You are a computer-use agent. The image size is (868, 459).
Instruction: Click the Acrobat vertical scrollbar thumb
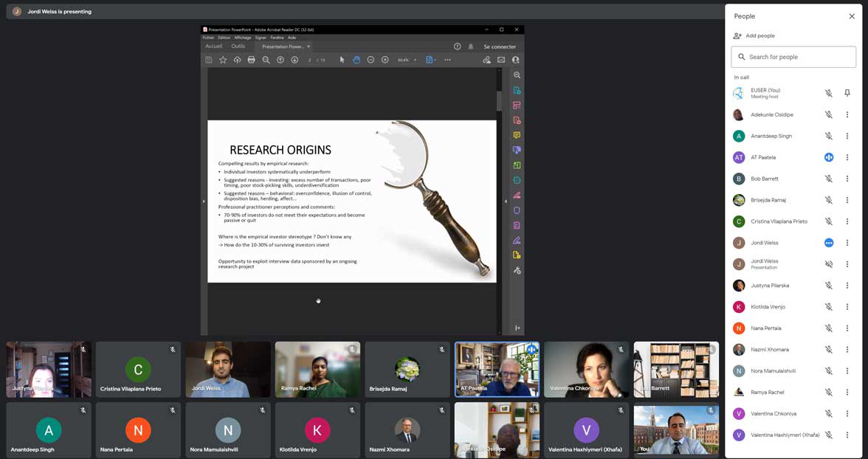pyautogui.click(x=500, y=100)
